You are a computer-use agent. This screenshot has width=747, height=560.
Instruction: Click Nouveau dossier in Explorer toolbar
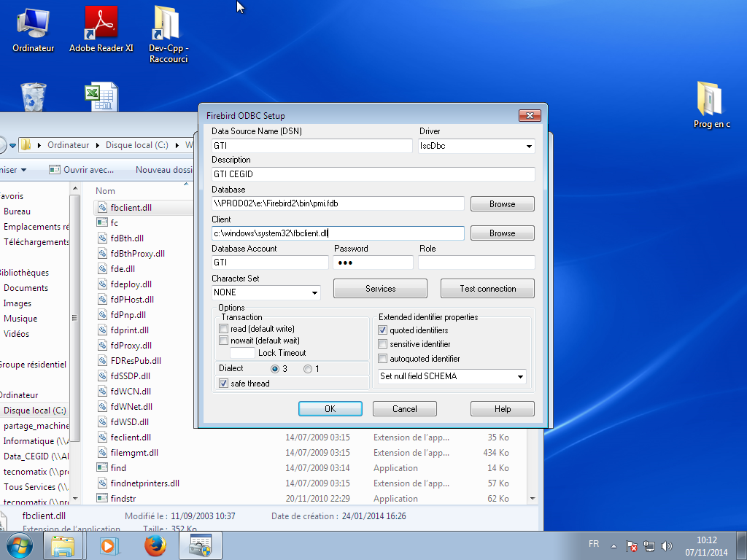(164, 170)
